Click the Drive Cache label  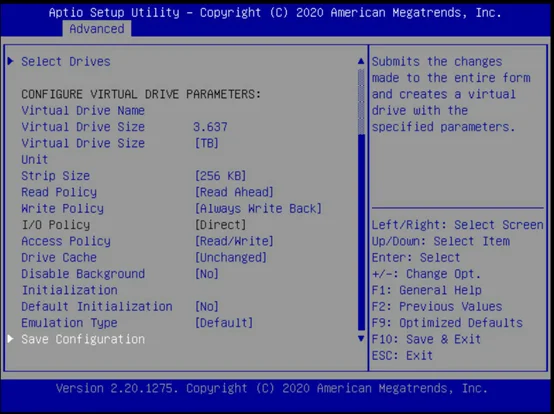click(59, 258)
